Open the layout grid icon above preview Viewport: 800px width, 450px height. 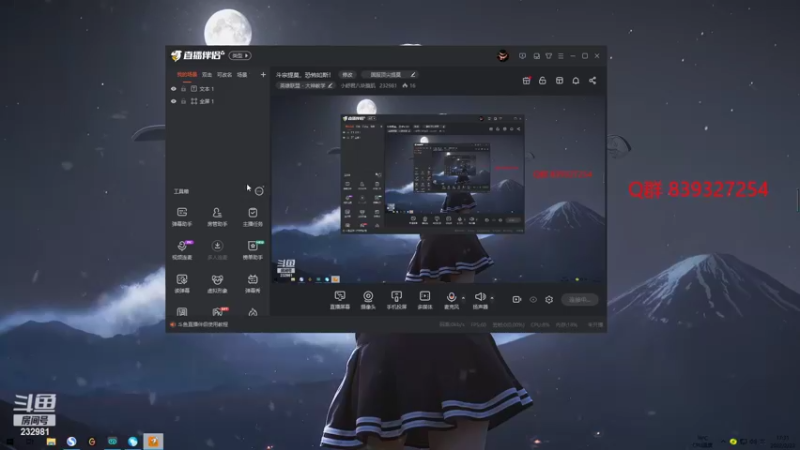pos(559,81)
